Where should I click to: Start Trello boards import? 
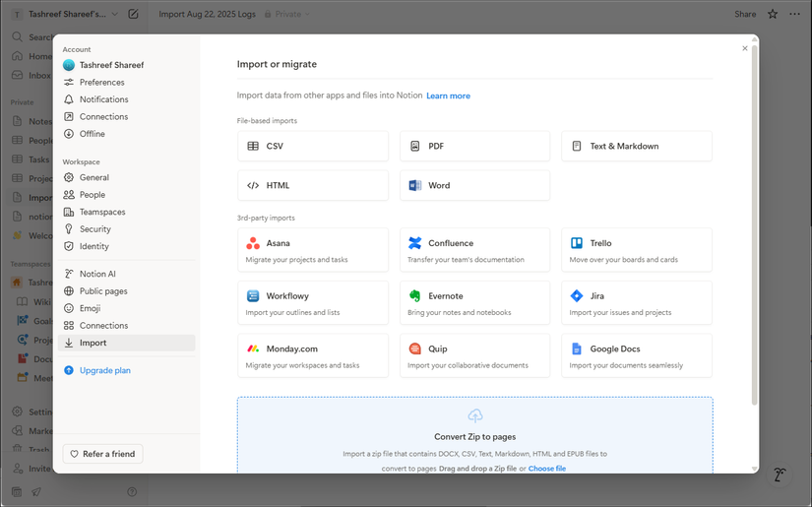point(636,251)
